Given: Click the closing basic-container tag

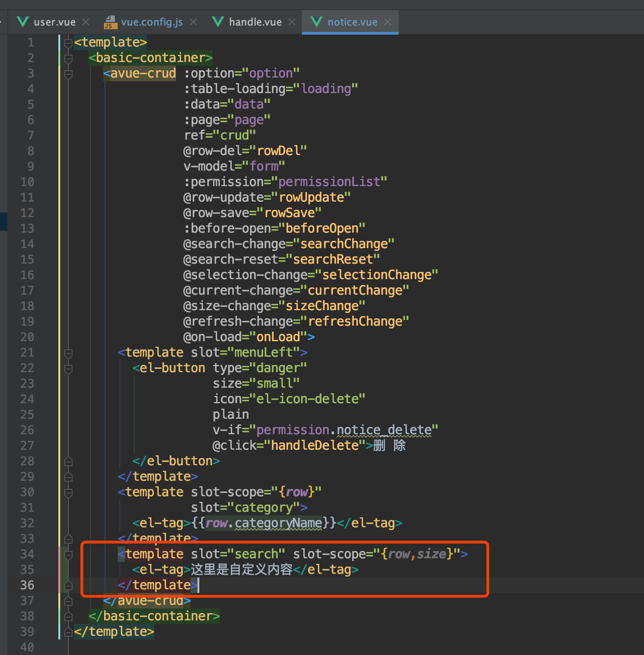Looking at the screenshot, I should pos(154,616).
